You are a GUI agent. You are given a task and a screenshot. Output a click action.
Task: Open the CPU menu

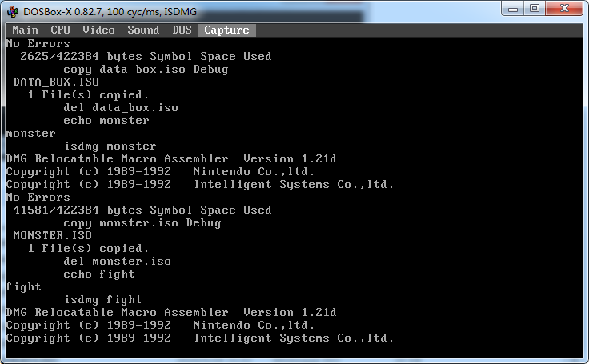pos(60,30)
